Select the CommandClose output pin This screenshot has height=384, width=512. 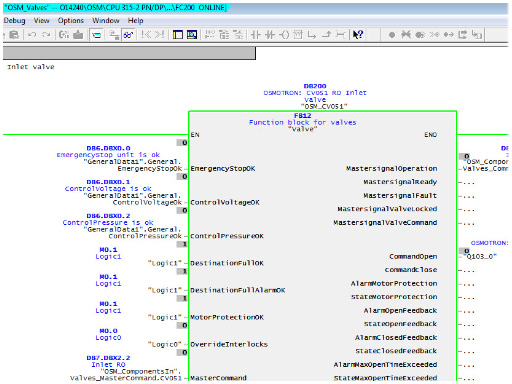coord(411,270)
